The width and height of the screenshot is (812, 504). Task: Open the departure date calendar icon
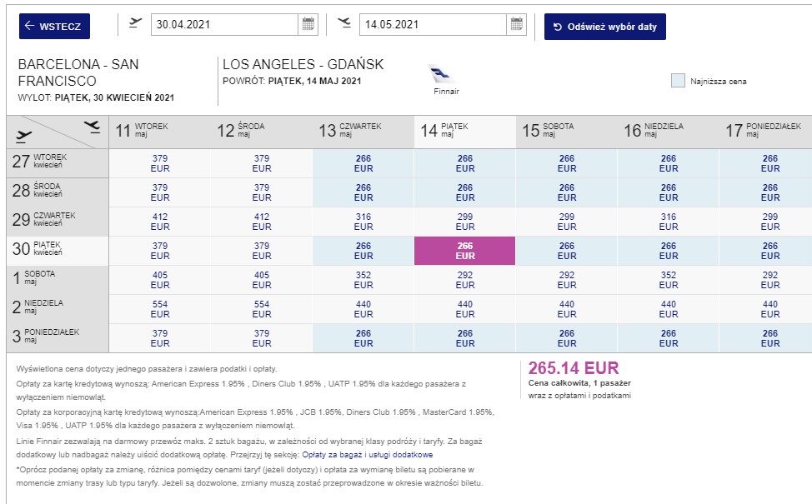308,24
